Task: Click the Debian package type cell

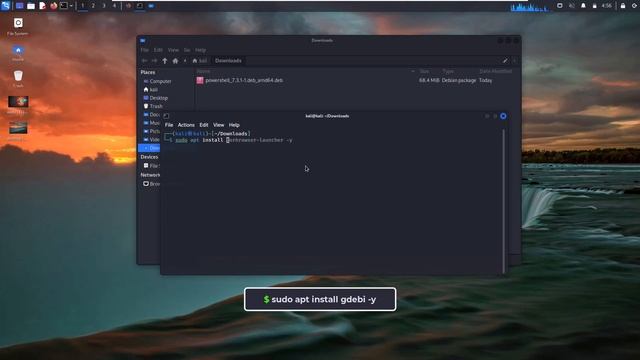Action: [x=459, y=80]
